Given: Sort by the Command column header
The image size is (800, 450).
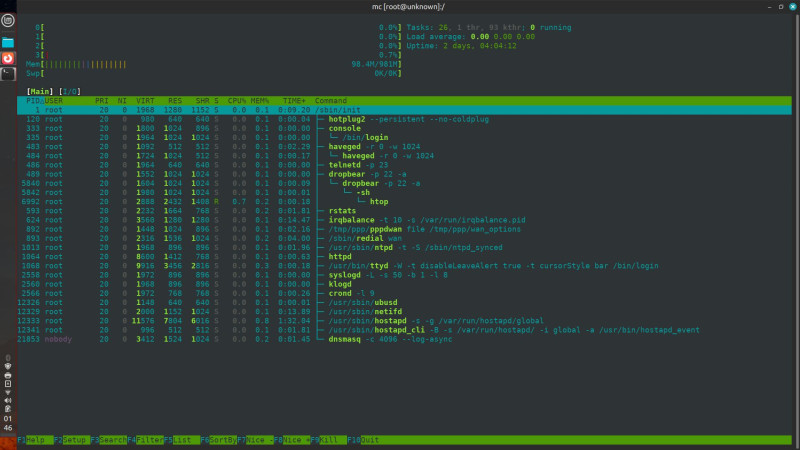Looking at the screenshot, I should [331, 101].
